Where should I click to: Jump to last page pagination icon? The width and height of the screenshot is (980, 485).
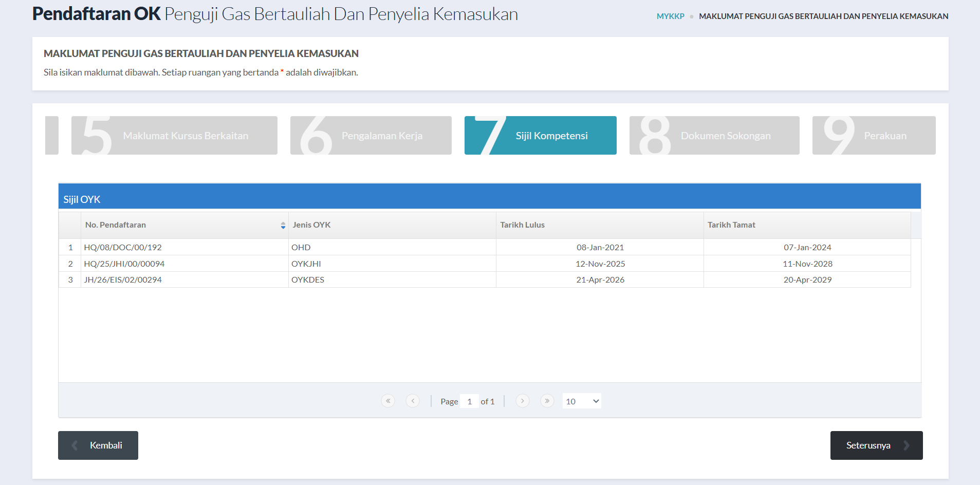click(547, 401)
